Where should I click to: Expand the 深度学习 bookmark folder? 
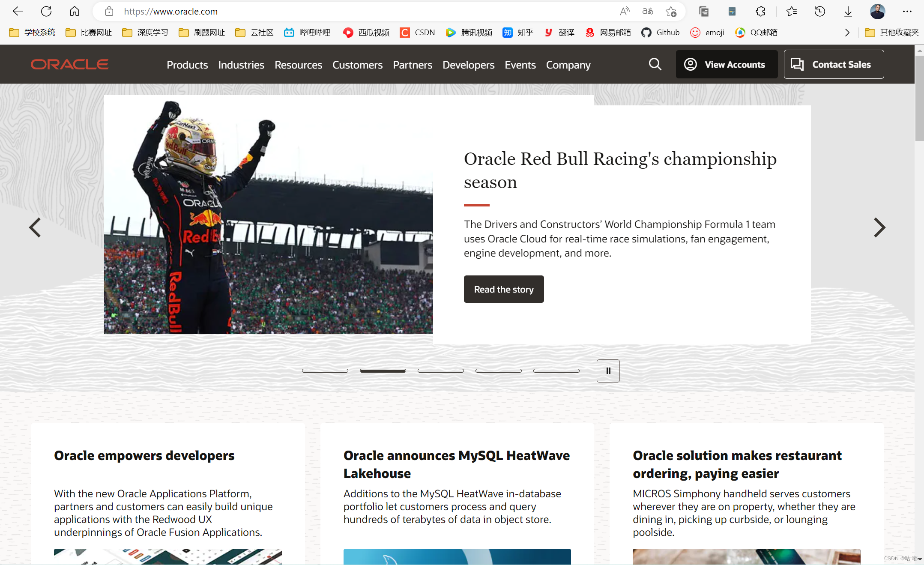tap(145, 33)
